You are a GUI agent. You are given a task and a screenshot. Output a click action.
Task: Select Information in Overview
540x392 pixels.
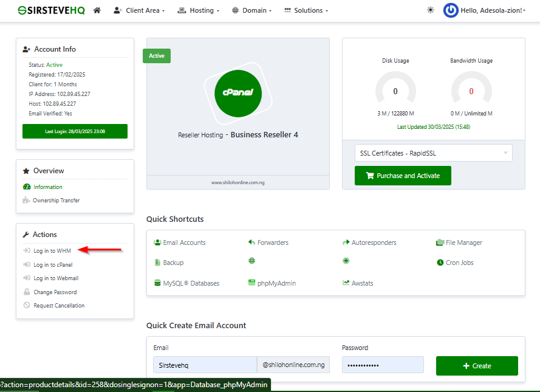coord(43,187)
